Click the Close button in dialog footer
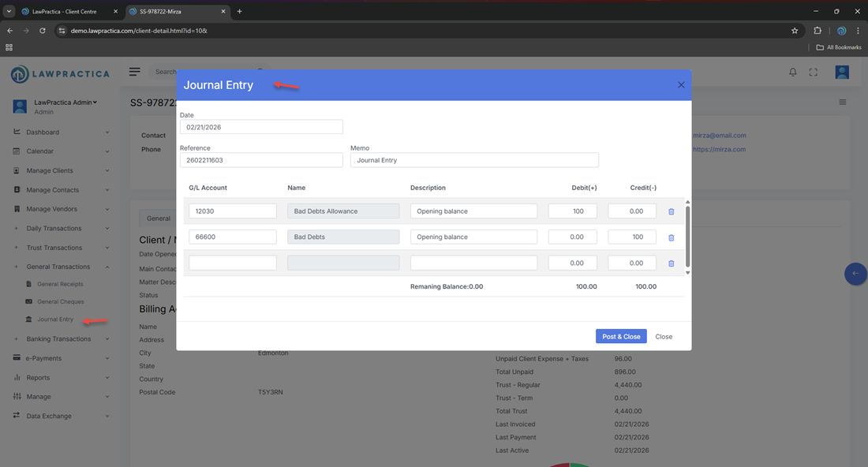This screenshot has height=467, width=868. (664, 337)
